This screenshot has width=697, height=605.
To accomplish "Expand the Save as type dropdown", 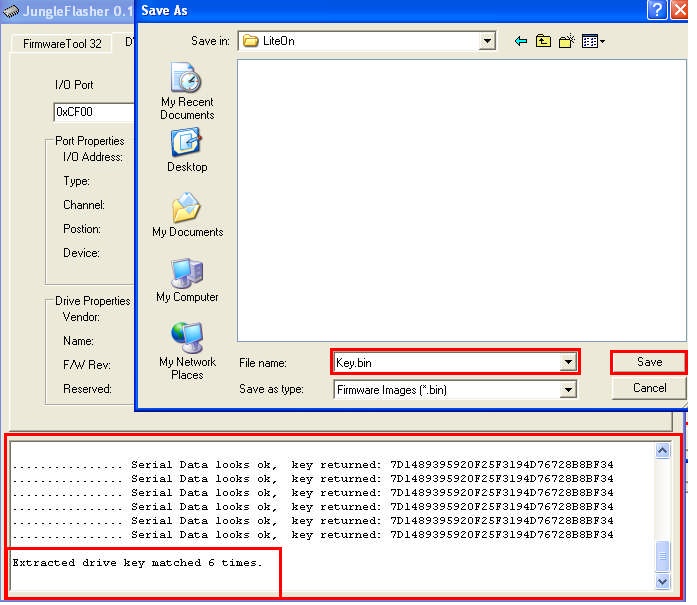I will 568,390.
